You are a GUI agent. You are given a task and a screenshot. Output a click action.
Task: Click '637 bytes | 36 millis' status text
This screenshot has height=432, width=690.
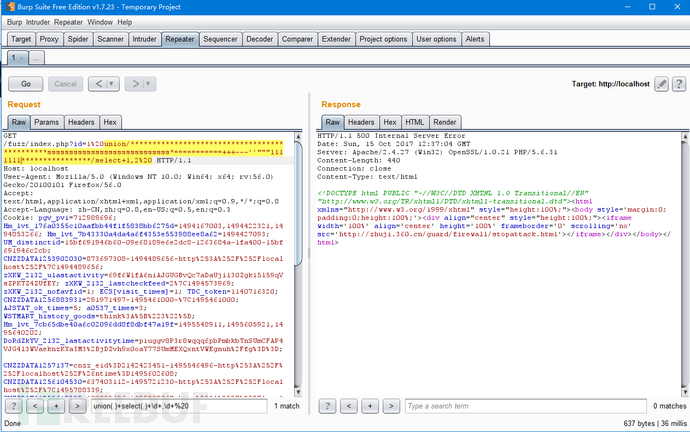(655, 423)
